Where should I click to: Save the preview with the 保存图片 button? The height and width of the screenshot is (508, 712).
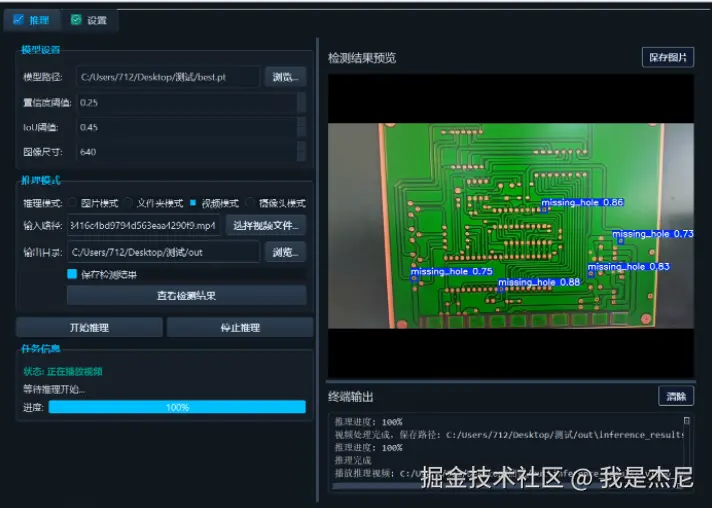(668, 57)
